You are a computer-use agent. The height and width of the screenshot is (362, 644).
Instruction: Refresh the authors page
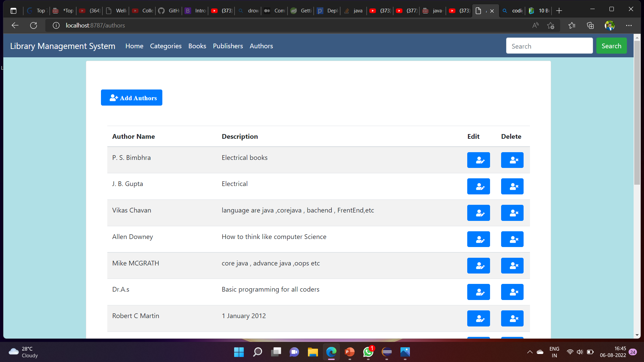[x=34, y=25]
